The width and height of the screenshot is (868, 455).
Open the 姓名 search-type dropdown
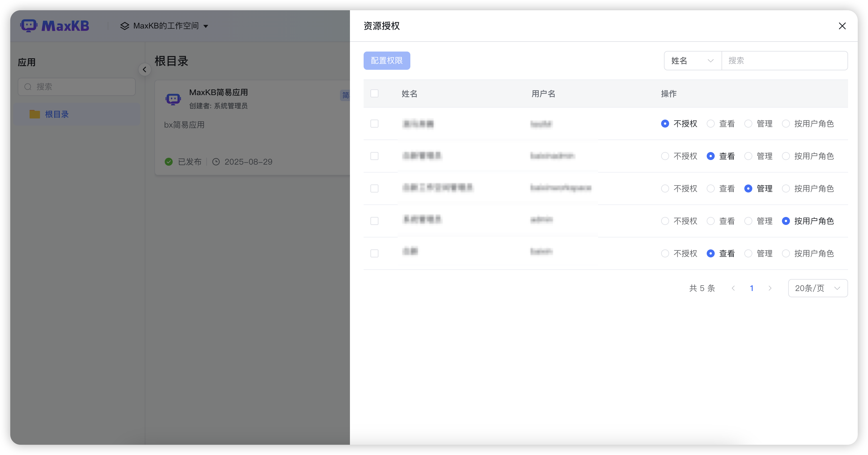pyautogui.click(x=692, y=61)
